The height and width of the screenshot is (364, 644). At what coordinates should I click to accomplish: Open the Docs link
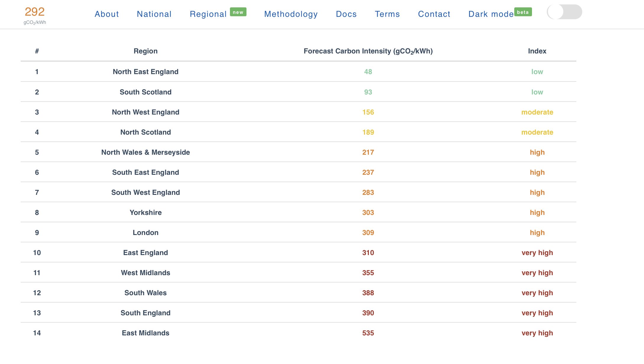[346, 14]
